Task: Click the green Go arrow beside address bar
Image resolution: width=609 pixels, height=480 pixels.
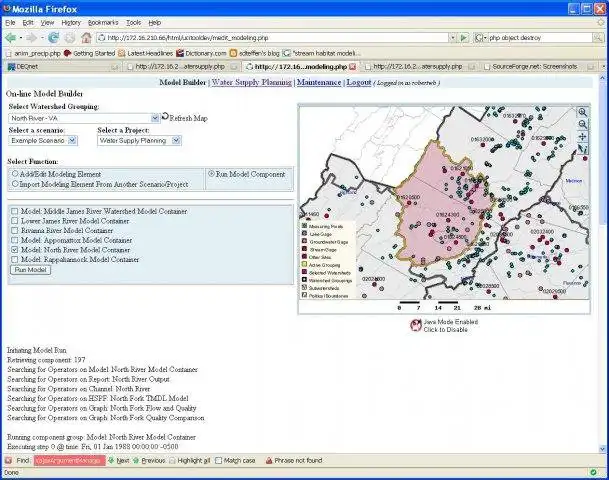Action: pyautogui.click(x=464, y=38)
